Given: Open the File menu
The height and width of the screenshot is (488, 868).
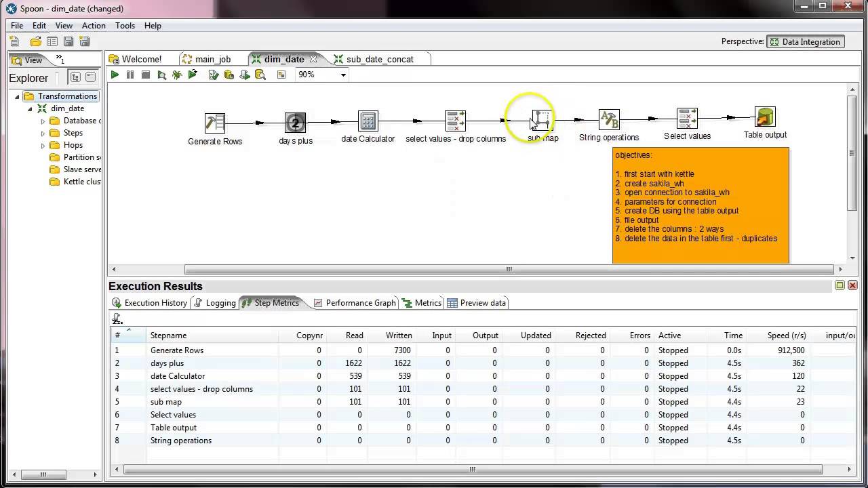Looking at the screenshot, I should pyautogui.click(x=17, y=26).
